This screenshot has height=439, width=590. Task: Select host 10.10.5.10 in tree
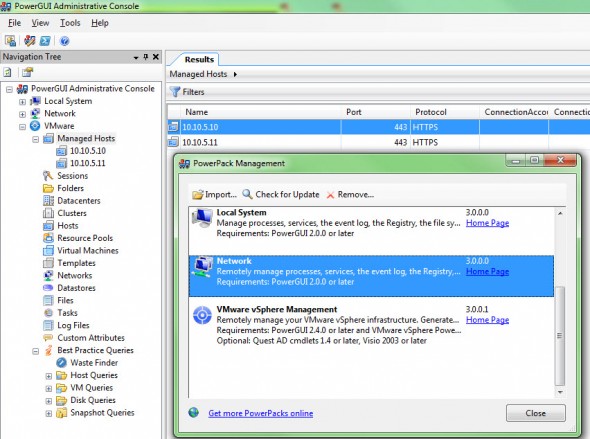(88, 151)
